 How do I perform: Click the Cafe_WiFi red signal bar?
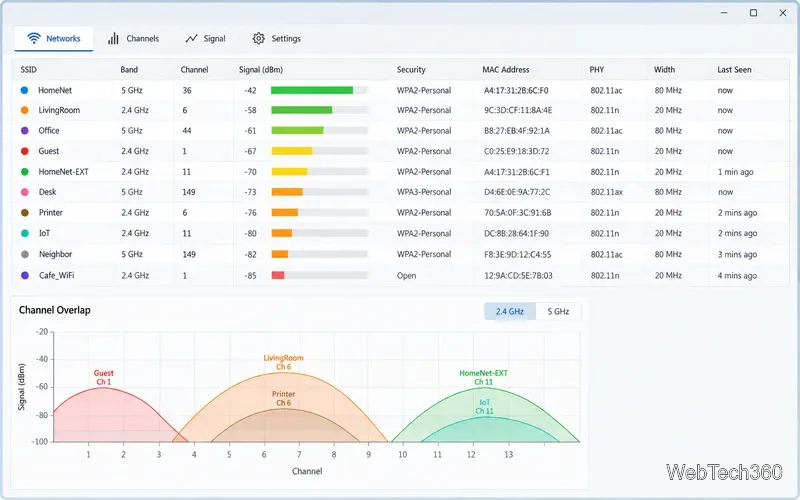coord(278,275)
